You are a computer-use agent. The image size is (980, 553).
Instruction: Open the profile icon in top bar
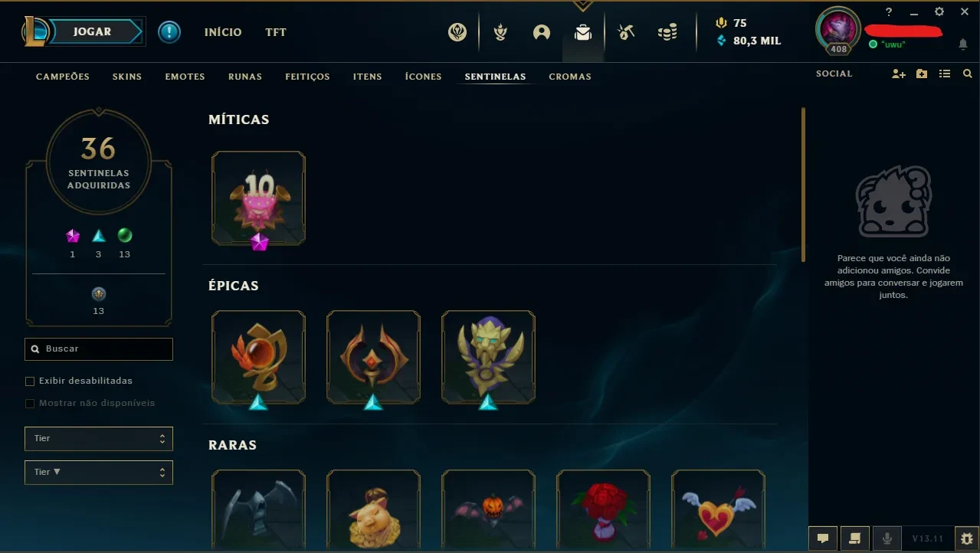(x=542, y=32)
